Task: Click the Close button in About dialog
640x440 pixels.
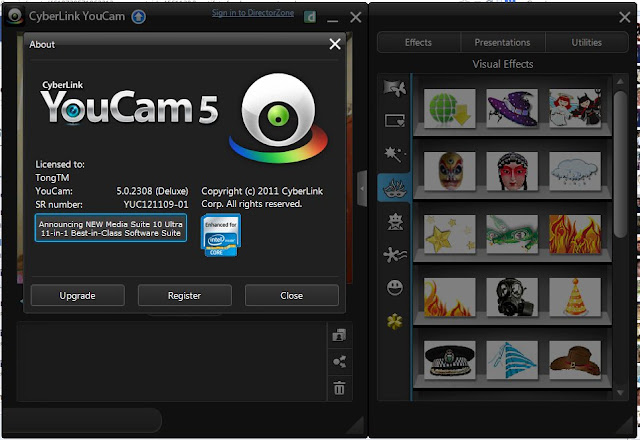Action: click(x=291, y=295)
